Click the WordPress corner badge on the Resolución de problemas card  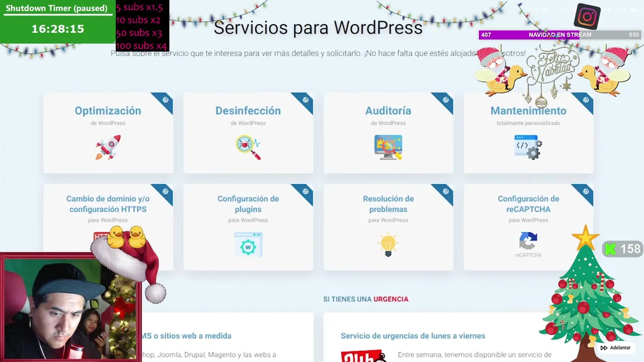click(x=445, y=192)
